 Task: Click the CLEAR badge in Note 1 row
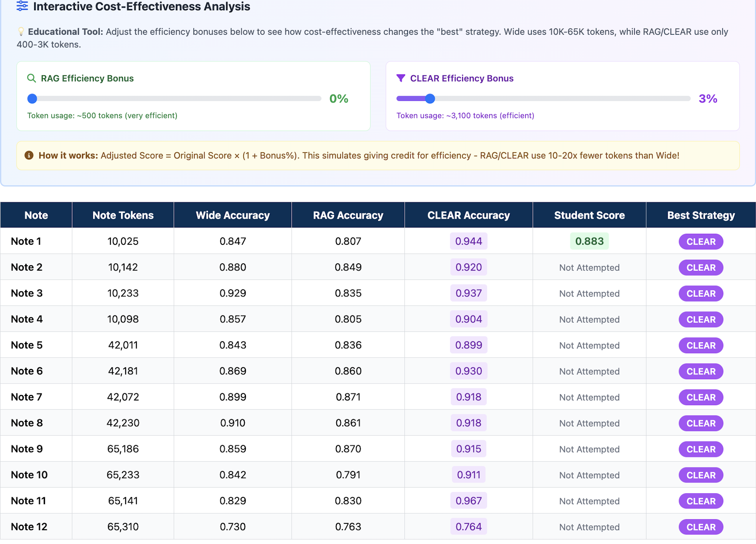click(x=700, y=242)
